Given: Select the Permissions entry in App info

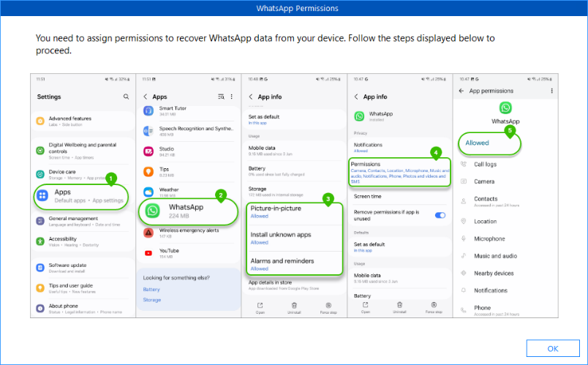Looking at the screenshot, I should tap(399, 172).
